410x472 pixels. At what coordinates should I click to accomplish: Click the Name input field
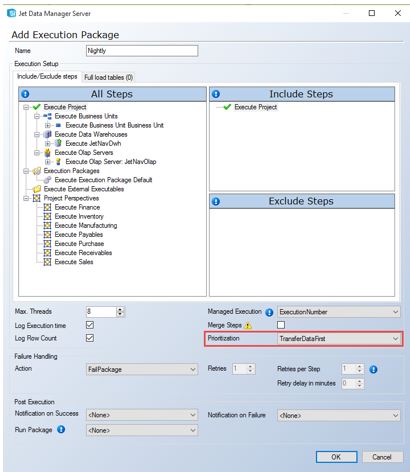click(142, 51)
